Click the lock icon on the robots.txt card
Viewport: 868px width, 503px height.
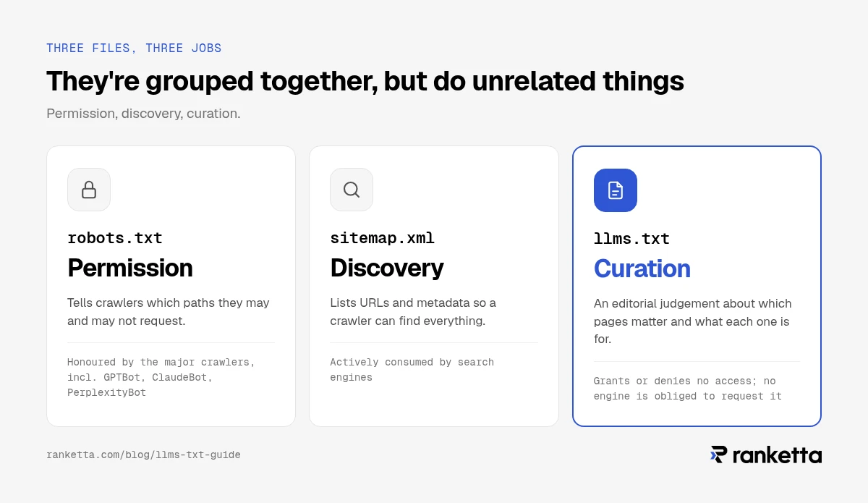[89, 190]
